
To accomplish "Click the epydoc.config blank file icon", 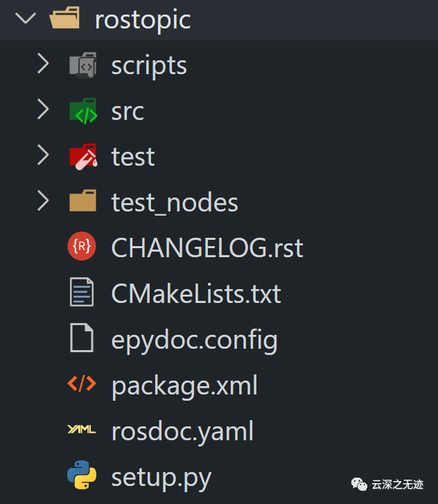I will point(82,339).
